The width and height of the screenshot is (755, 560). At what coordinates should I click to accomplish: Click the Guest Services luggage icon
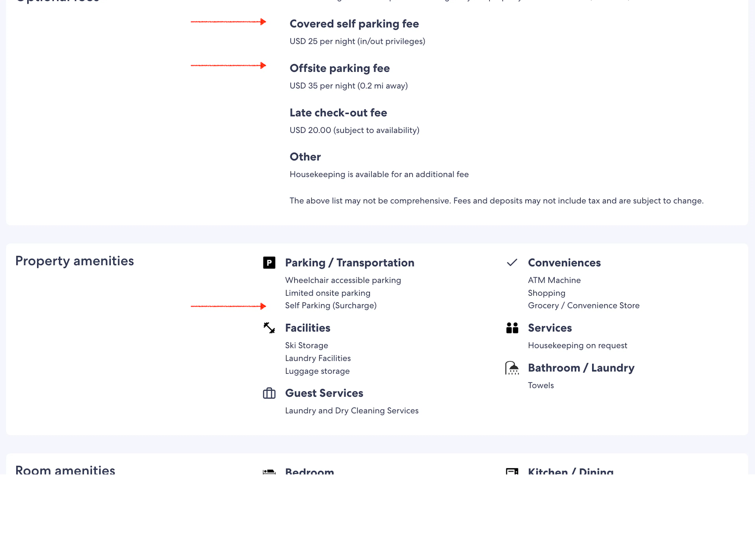(x=269, y=393)
